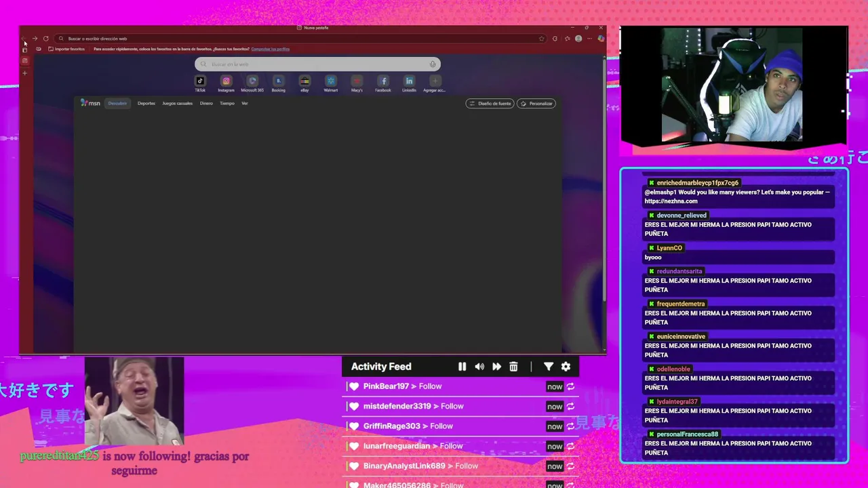Add a new shortcut with Agregar acceso

(435, 83)
